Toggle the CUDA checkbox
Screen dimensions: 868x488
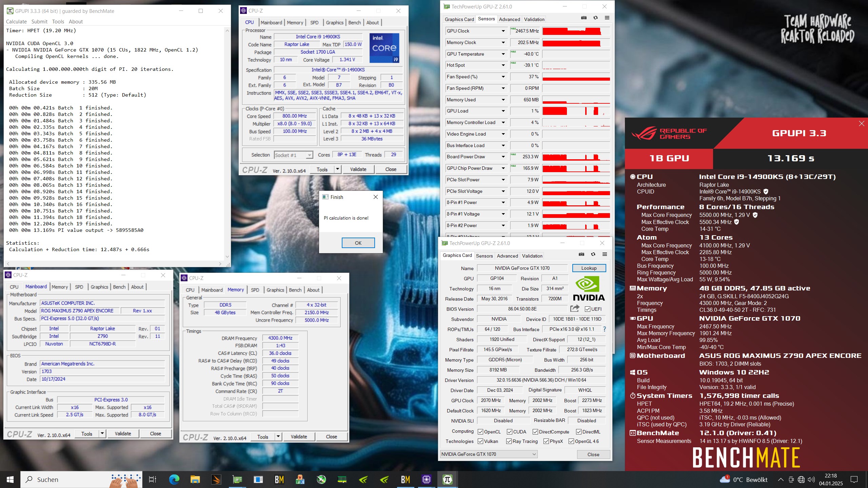tap(510, 432)
